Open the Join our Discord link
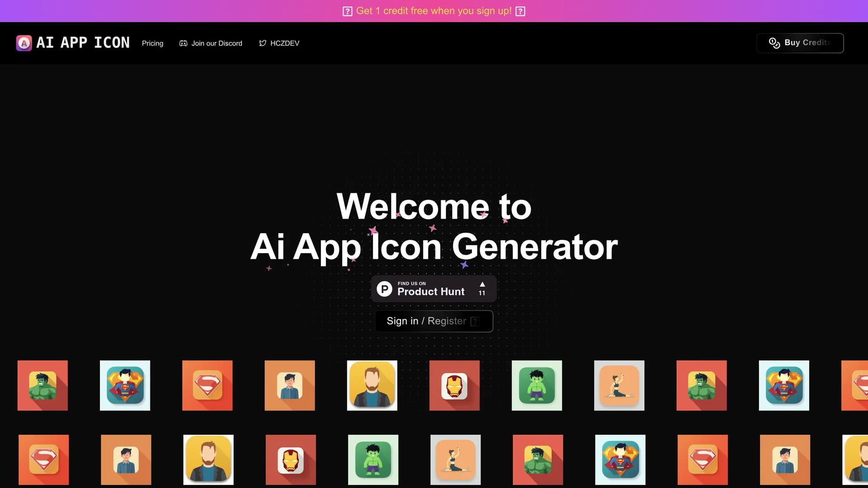868x488 pixels. click(x=211, y=43)
